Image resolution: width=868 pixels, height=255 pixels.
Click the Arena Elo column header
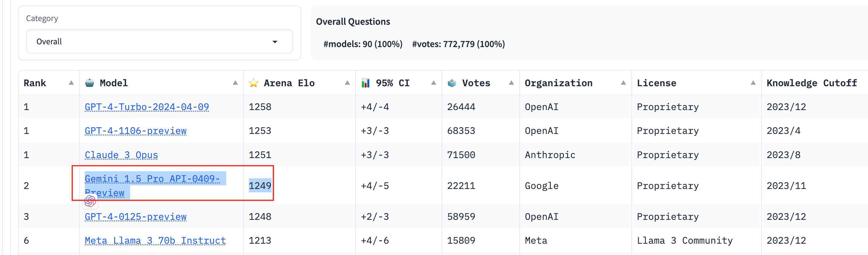pyautogui.click(x=289, y=83)
